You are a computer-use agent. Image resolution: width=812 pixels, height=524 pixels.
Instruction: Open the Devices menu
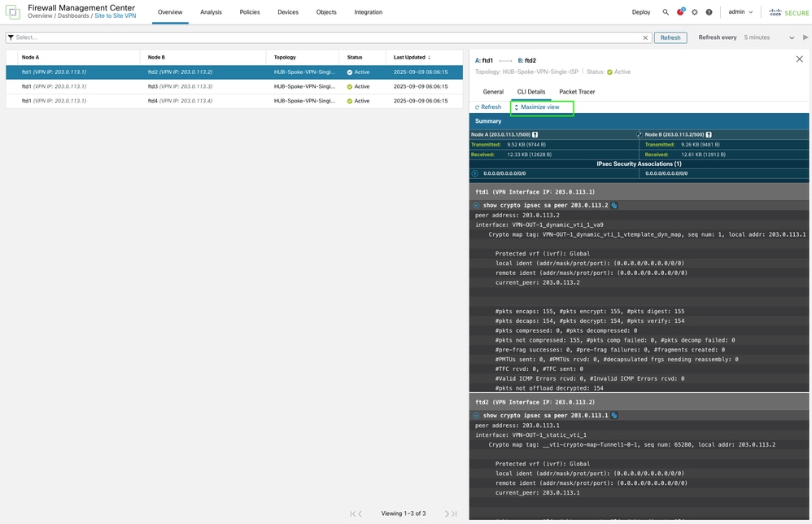(288, 12)
